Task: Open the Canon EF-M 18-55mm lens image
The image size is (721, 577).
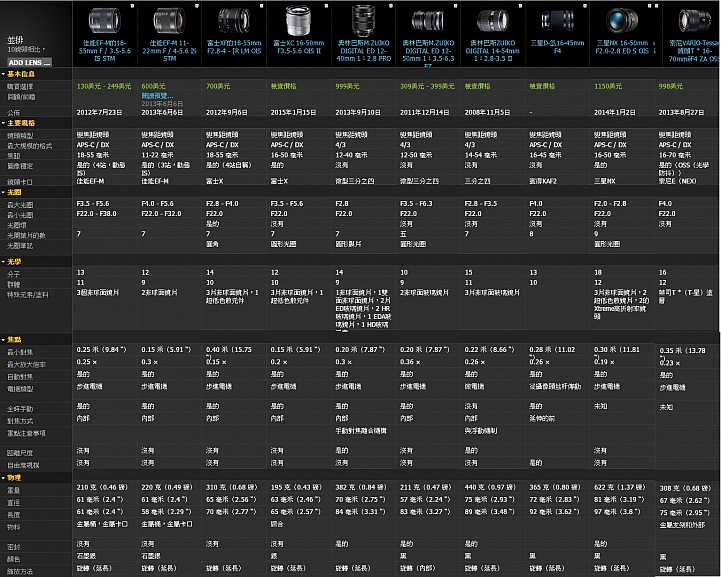Action: click(104, 20)
